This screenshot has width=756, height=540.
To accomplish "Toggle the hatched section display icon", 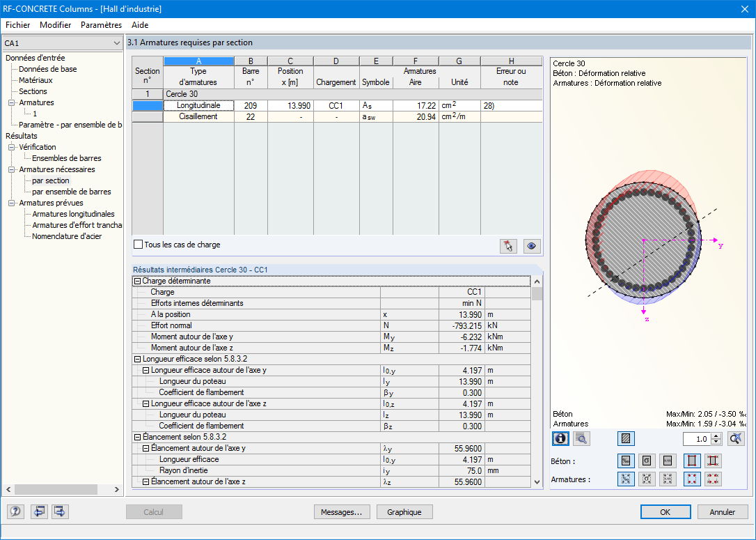I will pyautogui.click(x=626, y=439).
